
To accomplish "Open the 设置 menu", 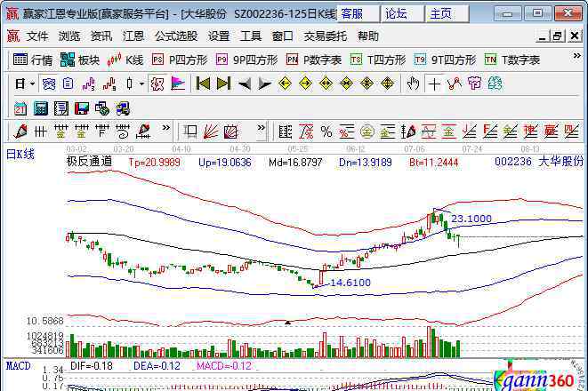I will tap(219, 36).
